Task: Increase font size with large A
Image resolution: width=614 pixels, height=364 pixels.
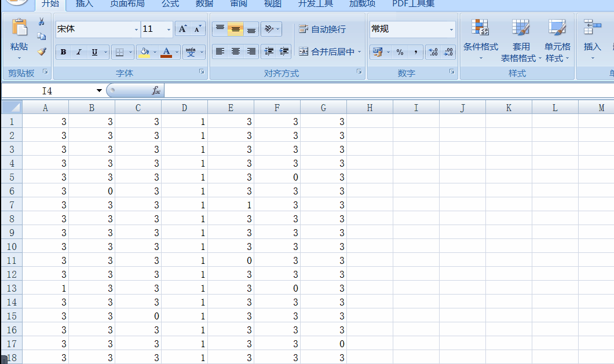Action: (182, 29)
